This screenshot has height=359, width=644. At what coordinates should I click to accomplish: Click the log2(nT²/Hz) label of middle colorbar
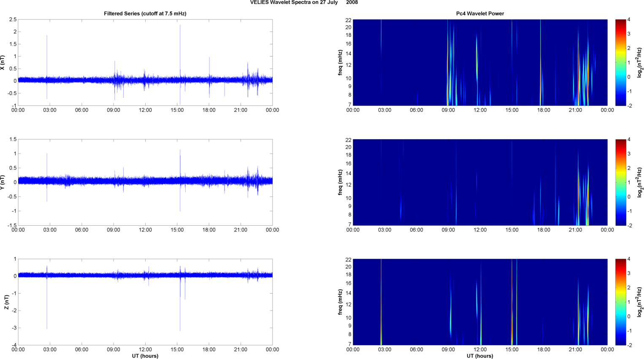tap(640, 182)
